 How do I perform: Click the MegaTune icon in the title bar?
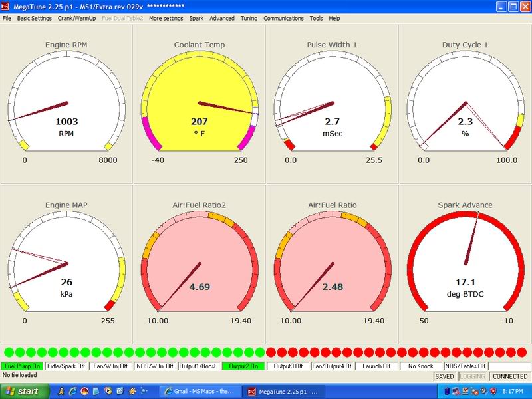(x=5, y=7)
